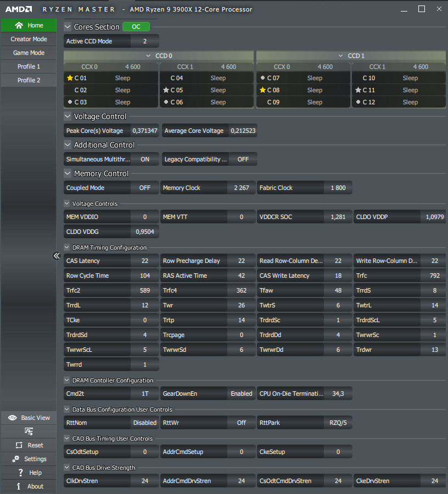Toggle GearDownEn Enabled value
Image resolution: width=448 pixels, height=494 pixels.
(x=242, y=394)
